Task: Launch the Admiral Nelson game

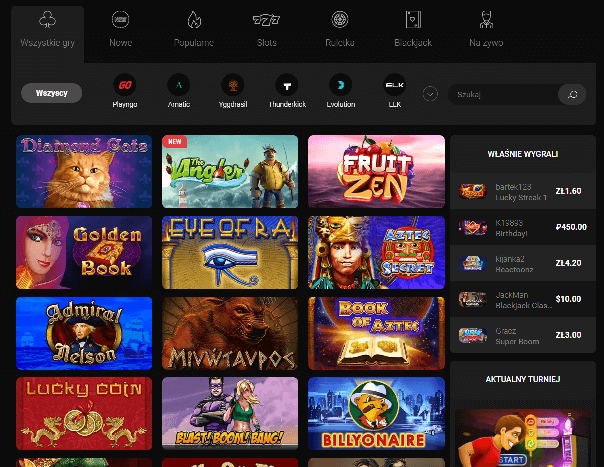Action: coord(84,333)
